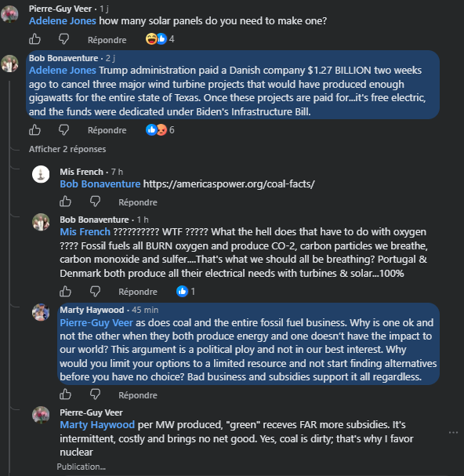Open options menu for Pierre-Guy Veer's nuclear comment
Screen dimensions: 464x476
coord(453,433)
